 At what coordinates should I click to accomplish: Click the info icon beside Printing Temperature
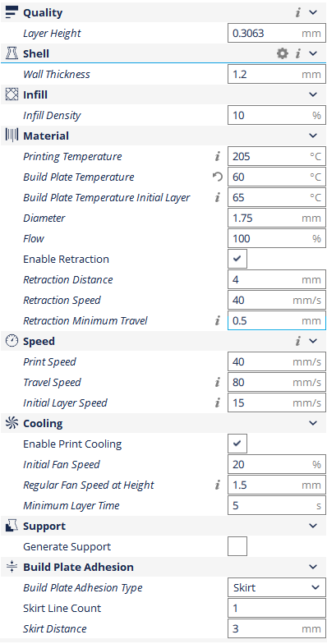pos(217,156)
